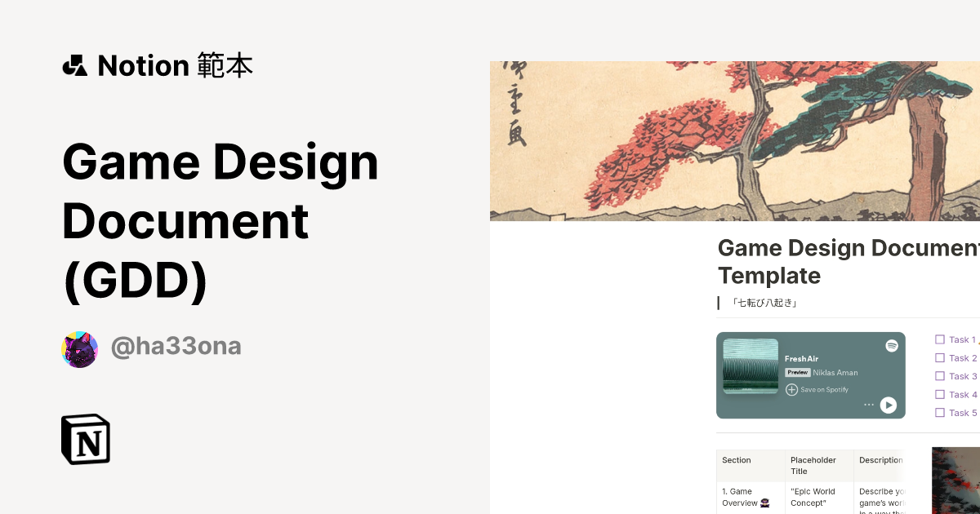The height and width of the screenshot is (514, 980).
Task: Click the Notion 範本 logo icon
Action: [74, 64]
